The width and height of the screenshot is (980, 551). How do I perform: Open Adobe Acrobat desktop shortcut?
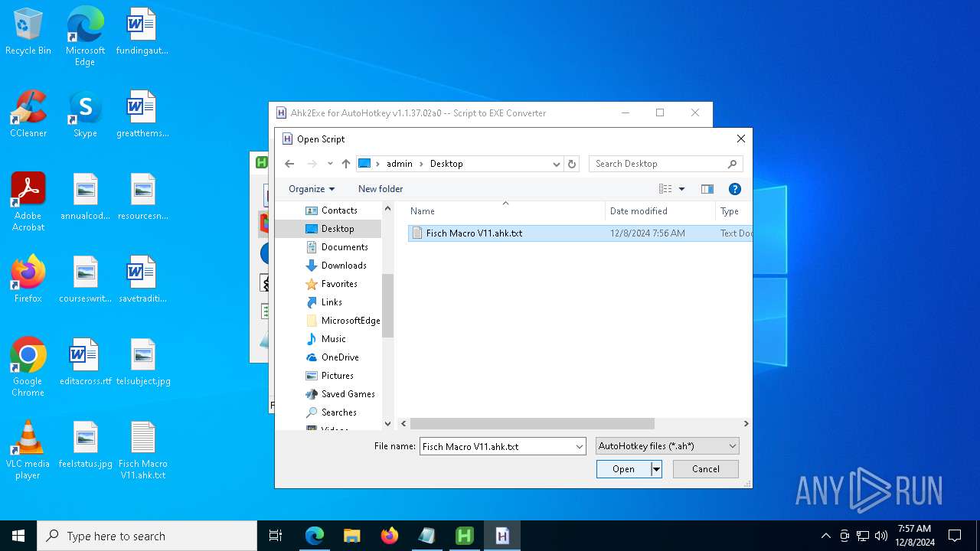[x=28, y=202]
